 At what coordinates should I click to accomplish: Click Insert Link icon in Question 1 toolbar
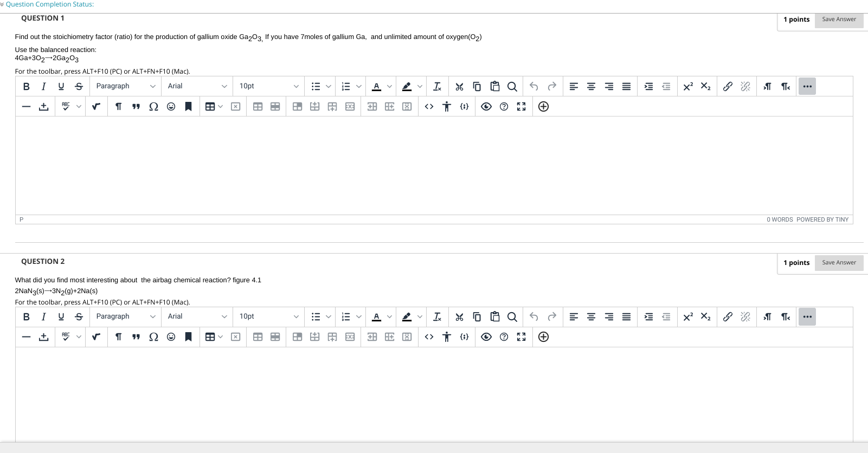tap(728, 86)
